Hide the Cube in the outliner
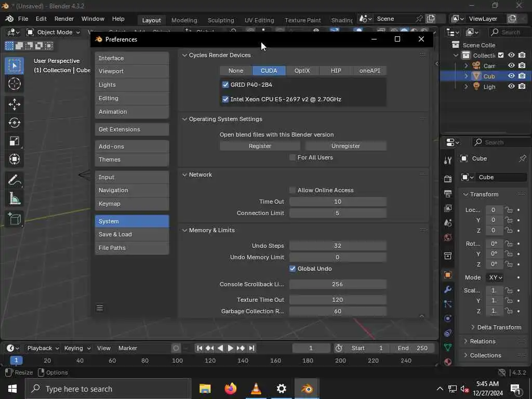Screen dimensions: 532x399 pyautogui.click(x=511, y=76)
